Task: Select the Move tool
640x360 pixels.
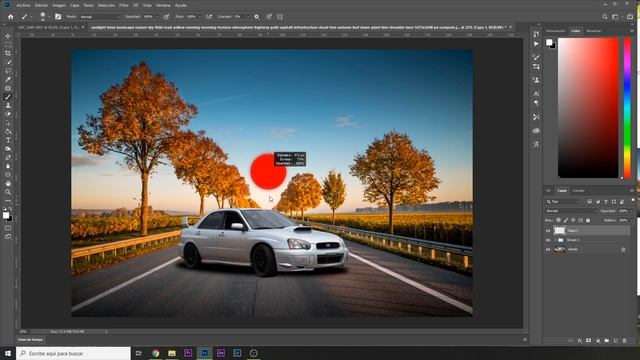Action: click(x=8, y=36)
